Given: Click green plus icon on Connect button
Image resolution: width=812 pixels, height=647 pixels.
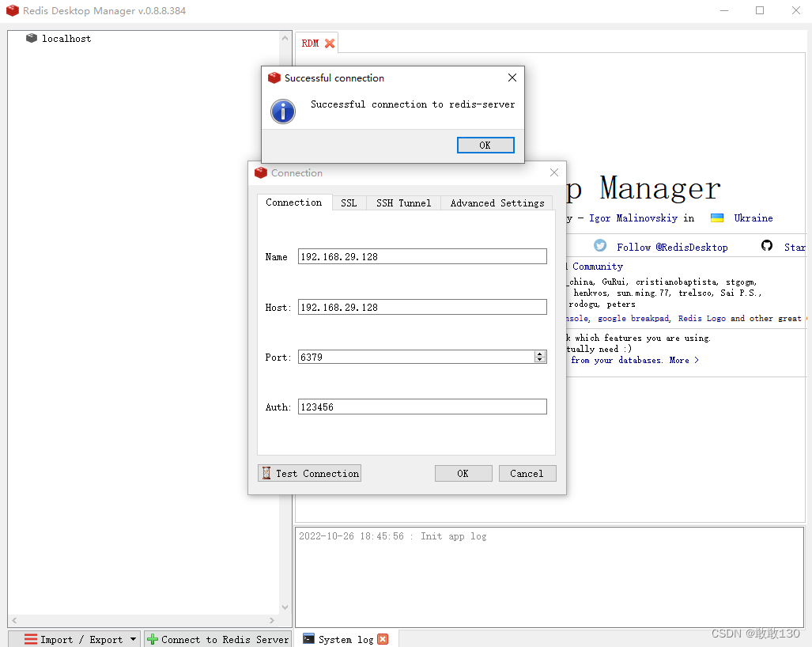Looking at the screenshot, I should coord(153,639).
